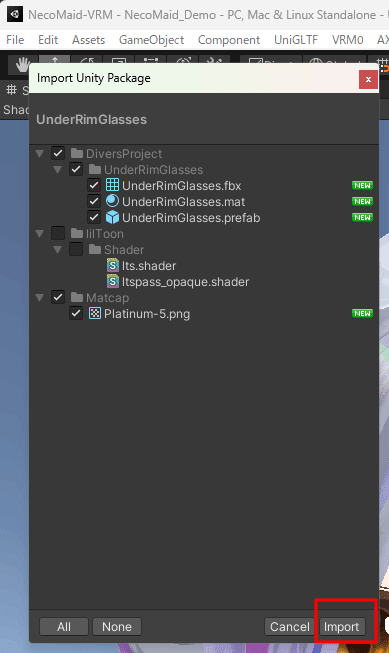The height and width of the screenshot is (653, 389).
Task: Collapse the Shader folder arrow
Action: coord(58,249)
